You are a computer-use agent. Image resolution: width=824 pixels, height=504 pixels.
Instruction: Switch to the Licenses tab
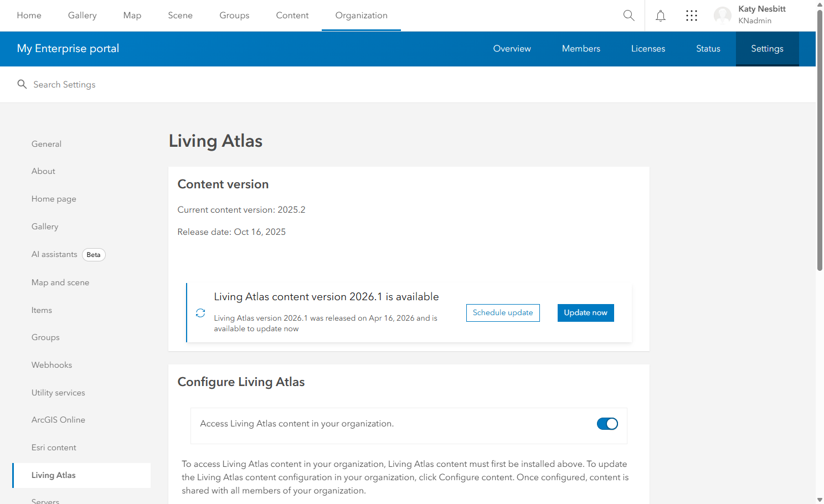click(x=648, y=49)
